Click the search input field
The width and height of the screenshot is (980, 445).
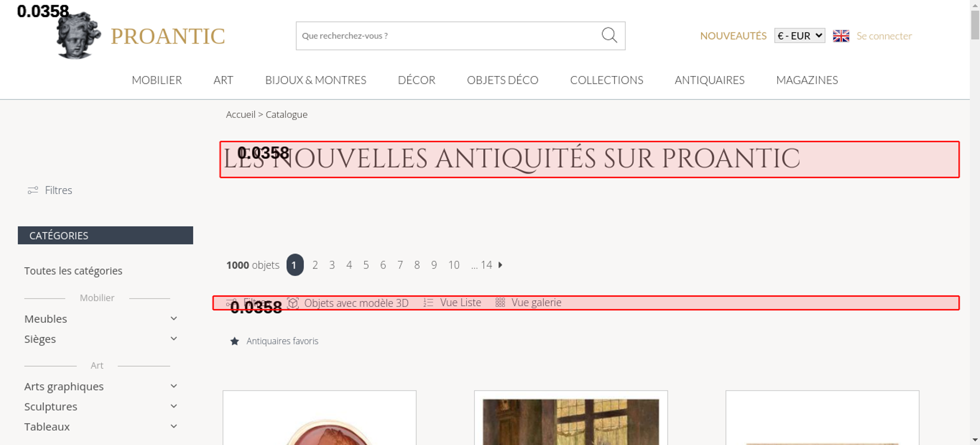[446, 36]
